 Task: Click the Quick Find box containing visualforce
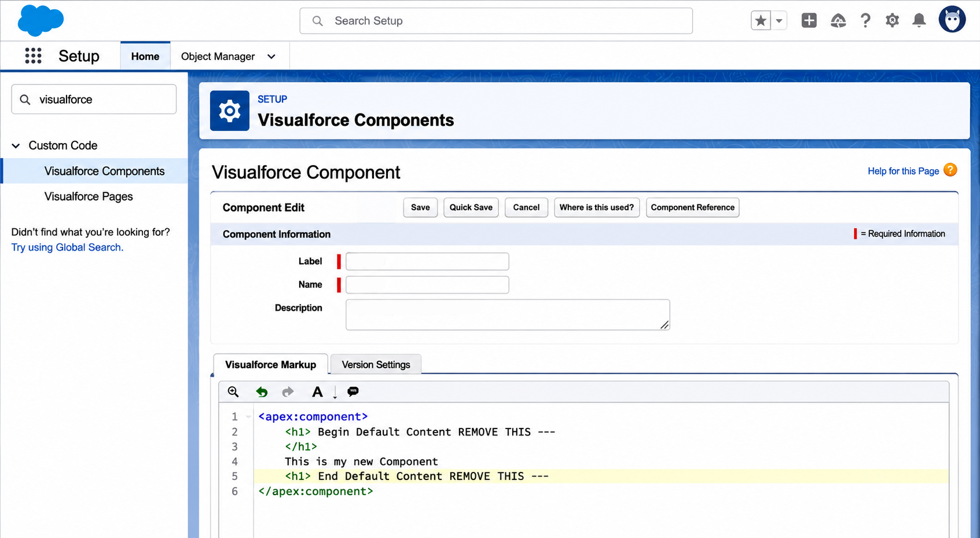[x=94, y=99]
